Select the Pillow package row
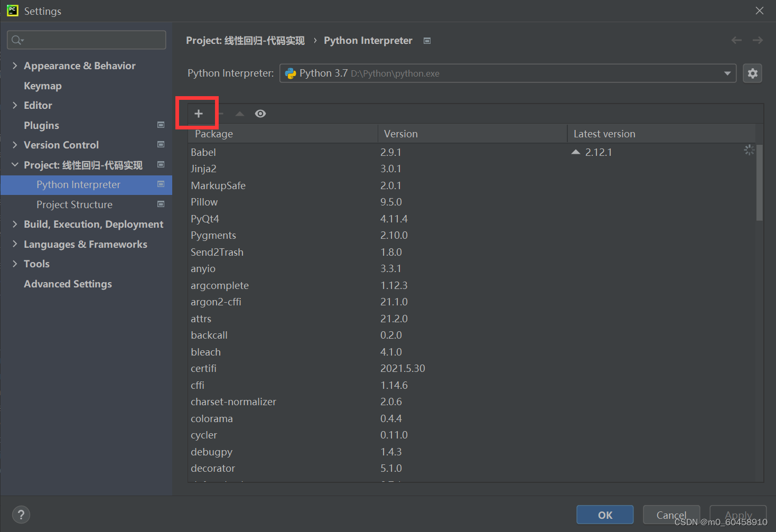Image resolution: width=776 pixels, height=532 pixels. tap(472, 202)
